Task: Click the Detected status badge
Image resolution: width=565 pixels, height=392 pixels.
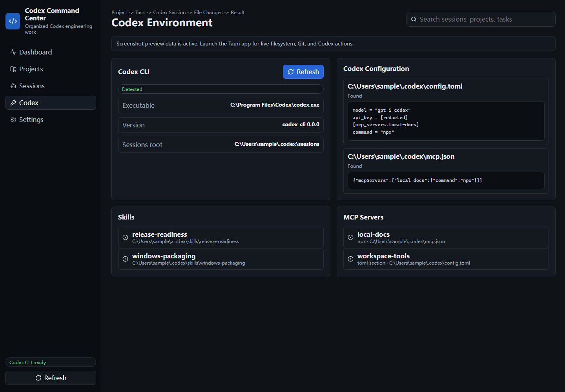Action: (x=221, y=89)
